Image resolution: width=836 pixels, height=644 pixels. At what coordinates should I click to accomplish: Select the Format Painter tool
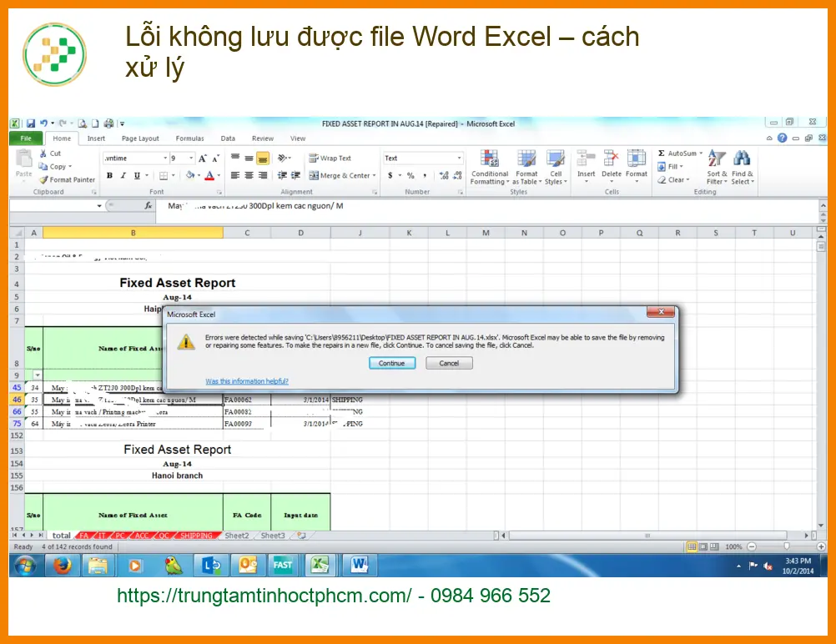(x=68, y=179)
